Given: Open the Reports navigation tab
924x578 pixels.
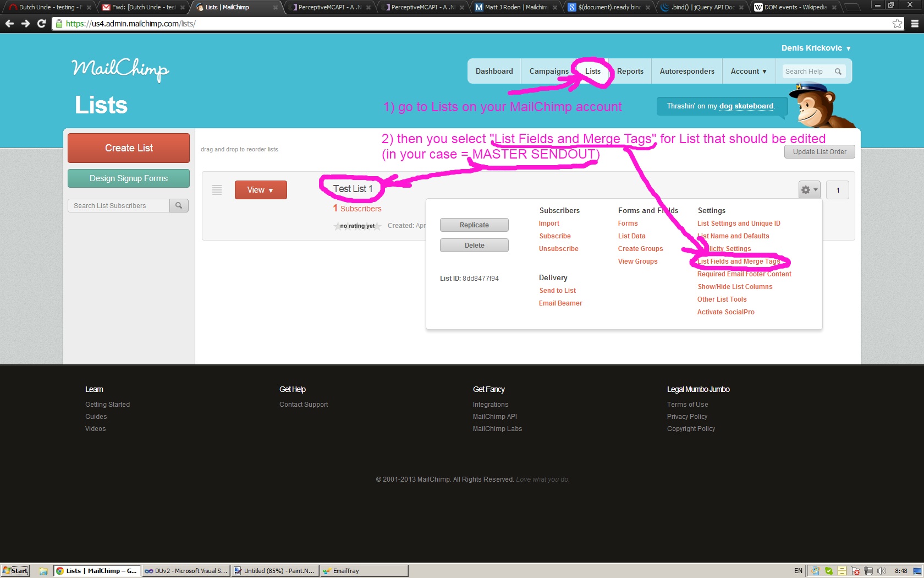Looking at the screenshot, I should point(630,72).
